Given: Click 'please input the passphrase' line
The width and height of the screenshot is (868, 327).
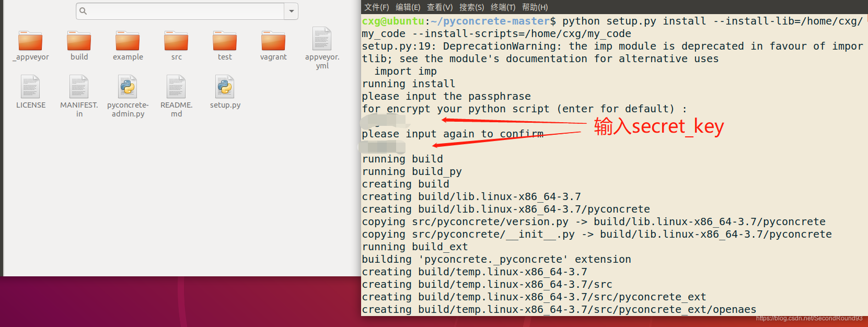Looking at the screenshot, I should (446, 96).
